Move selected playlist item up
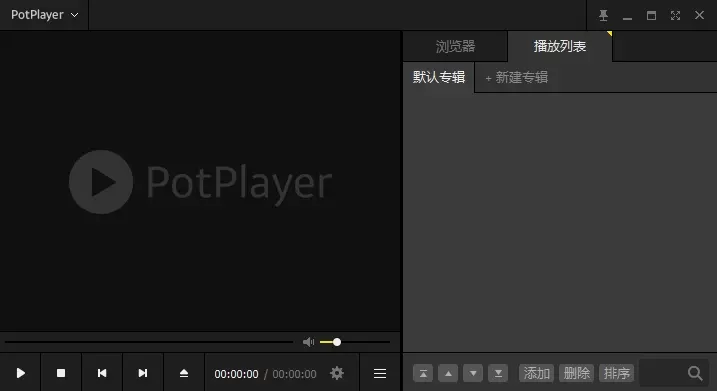 pos(448,373)
